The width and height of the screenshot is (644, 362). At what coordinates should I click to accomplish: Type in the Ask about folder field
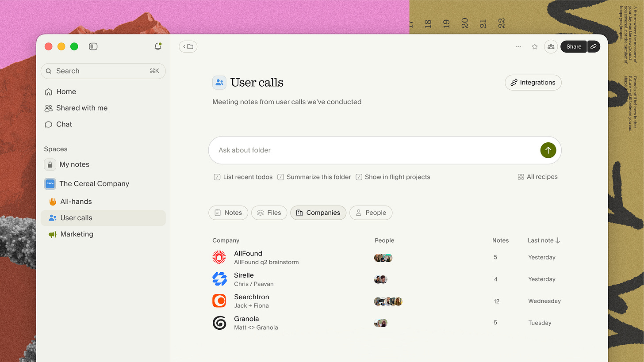coord(354,150)
